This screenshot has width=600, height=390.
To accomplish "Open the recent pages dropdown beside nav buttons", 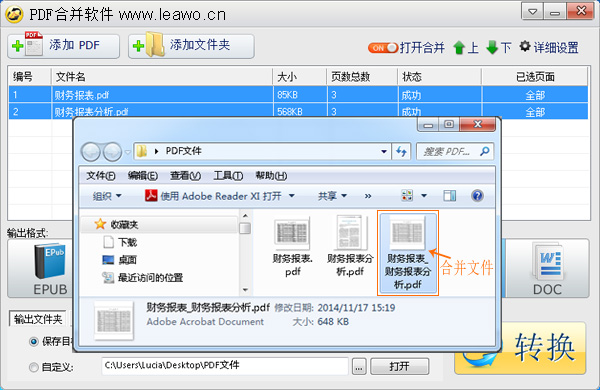I will (x=127, y=152).
